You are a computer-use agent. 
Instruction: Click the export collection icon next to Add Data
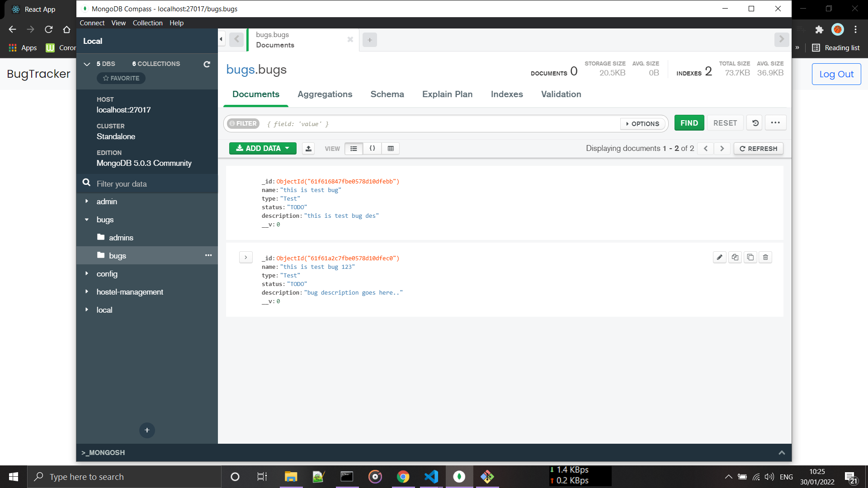pyautogui.click(x=308, y=148)
